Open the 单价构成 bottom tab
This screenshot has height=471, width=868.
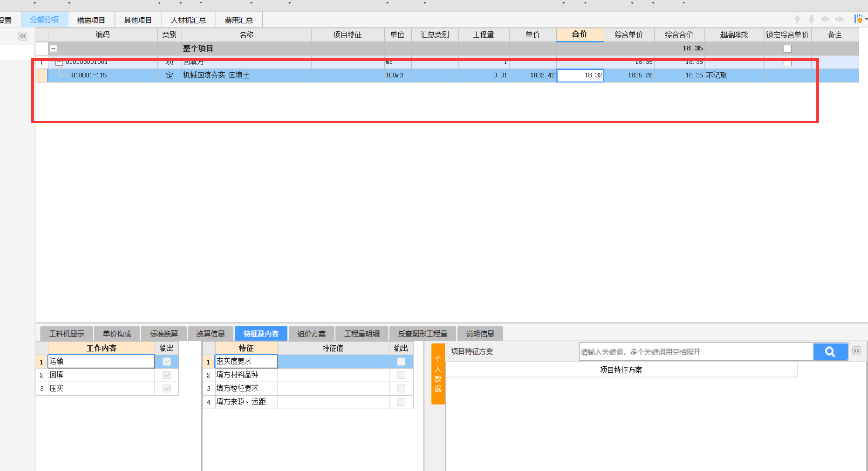117,334
